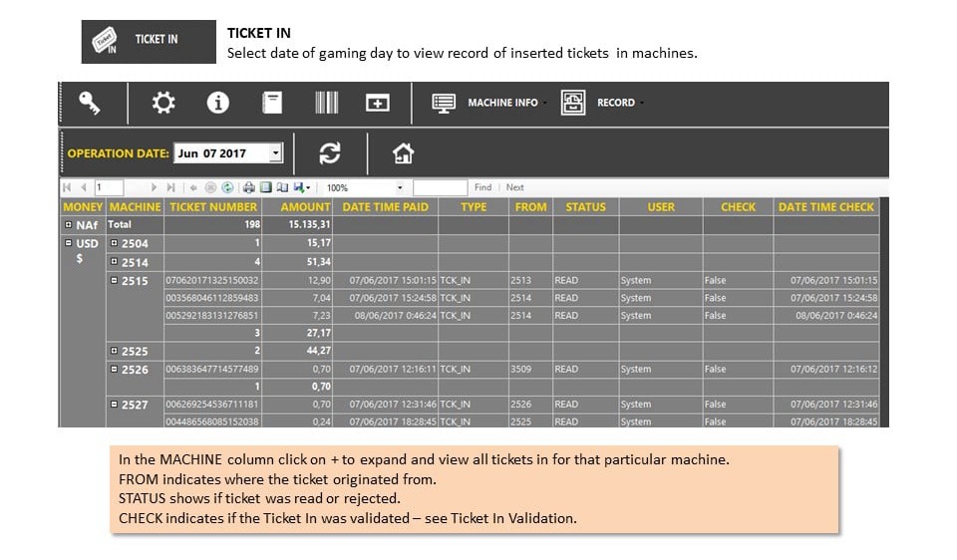
Task: Click the printer icon in report toolbar
Action: pos(249,187)
